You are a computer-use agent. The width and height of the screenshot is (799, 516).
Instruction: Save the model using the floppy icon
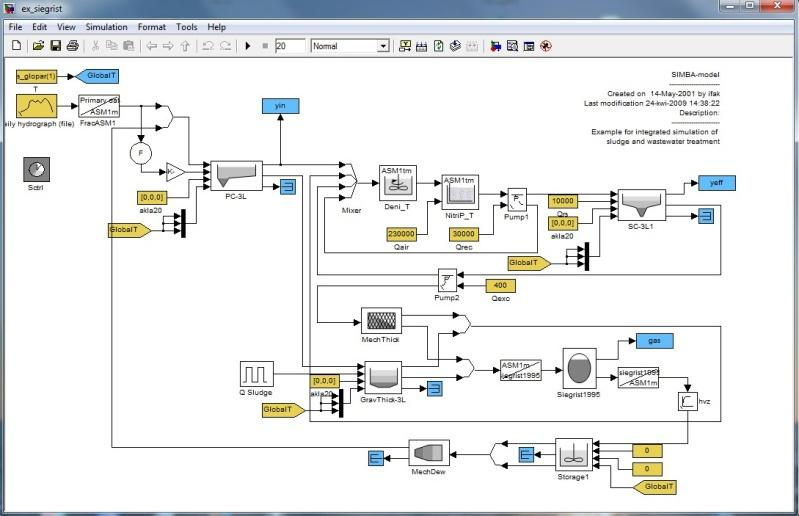pyautogui.click(x=55, y=46)
